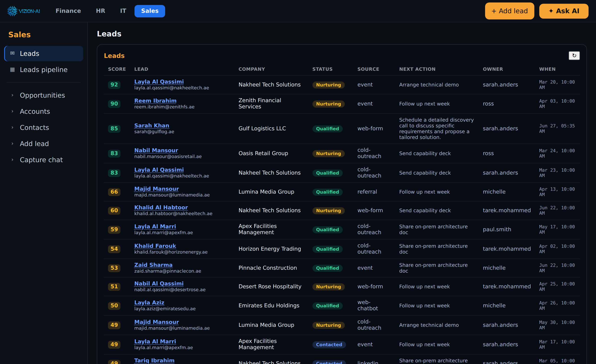Click the NEXT ACTION column header
The height and width of the screenshot is (364, 596).
(x=417, y=69)
